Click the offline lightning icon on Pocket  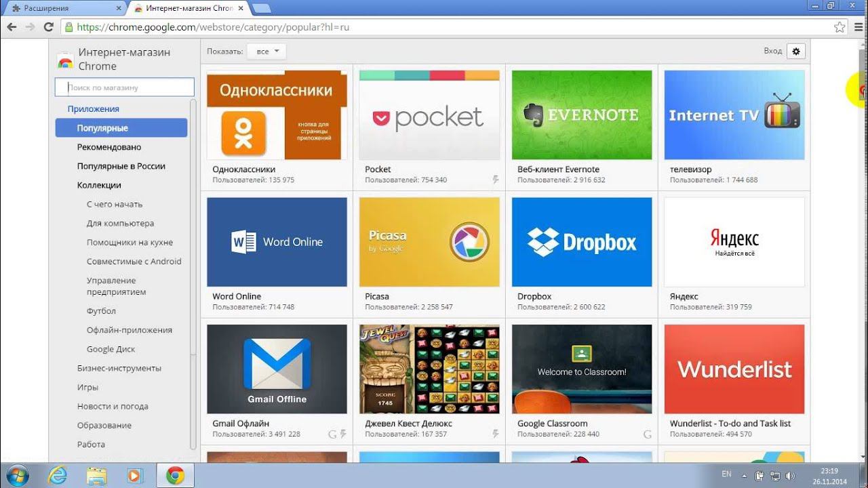click(496, 180)
